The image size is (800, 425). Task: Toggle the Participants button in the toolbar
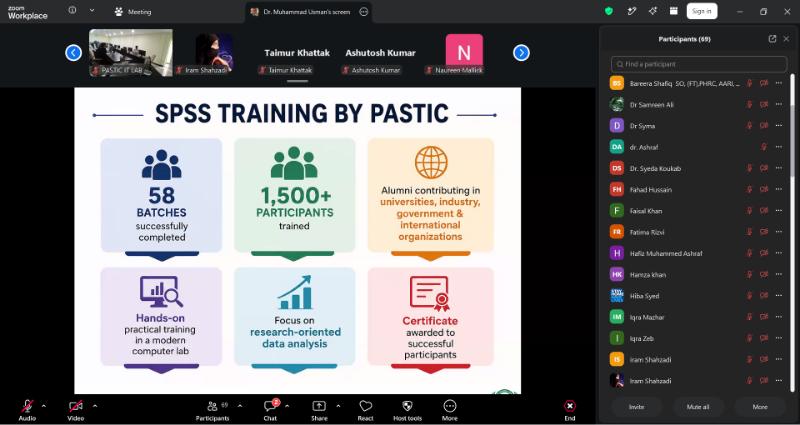point(212,410)
